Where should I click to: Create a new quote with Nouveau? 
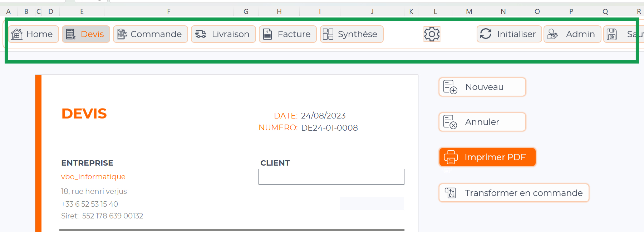click(x=482, y=87)
